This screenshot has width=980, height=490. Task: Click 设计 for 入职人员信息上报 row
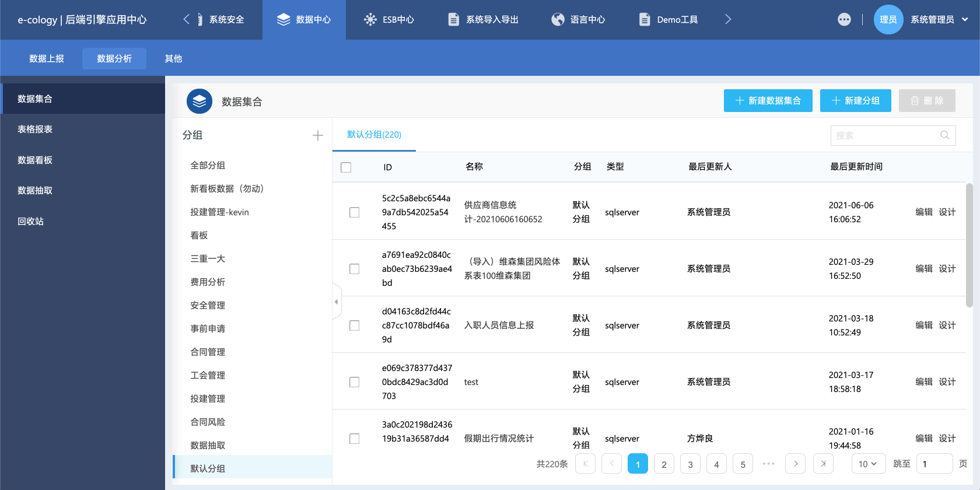coord(947,325)
